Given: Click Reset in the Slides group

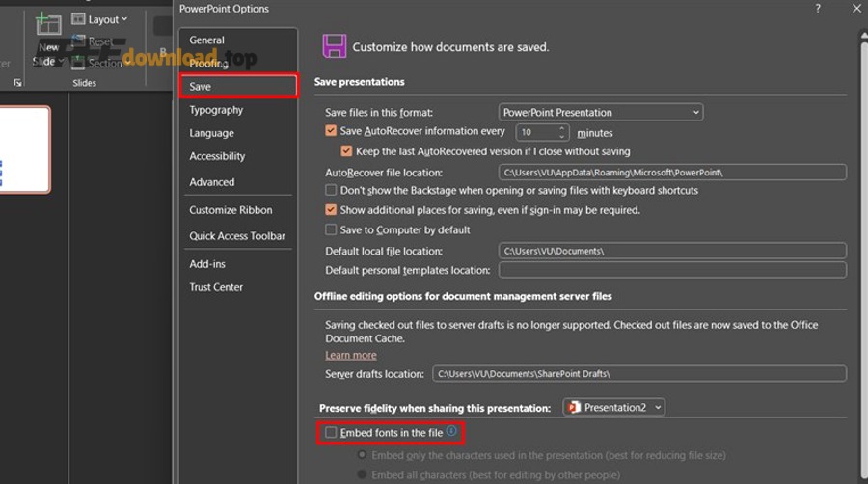Looking at the screenshot, I should pyautogui.click(x=93, y=41).
